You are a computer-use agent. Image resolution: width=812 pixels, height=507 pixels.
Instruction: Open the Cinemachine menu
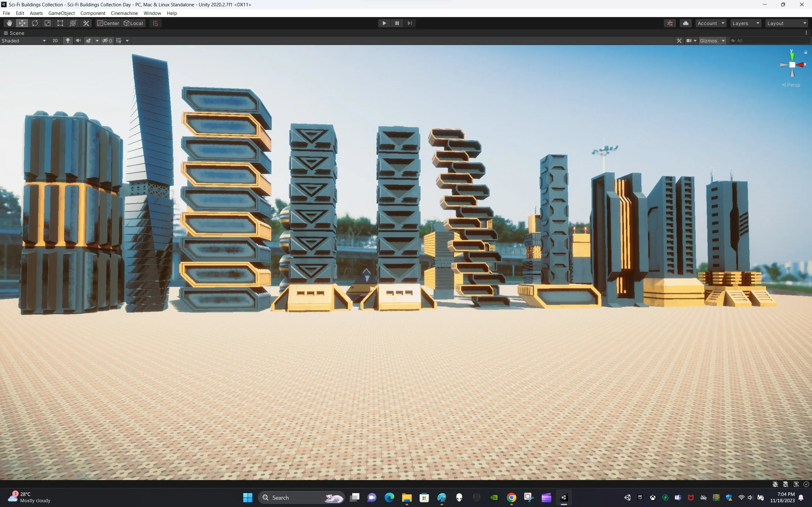point(124,13)
